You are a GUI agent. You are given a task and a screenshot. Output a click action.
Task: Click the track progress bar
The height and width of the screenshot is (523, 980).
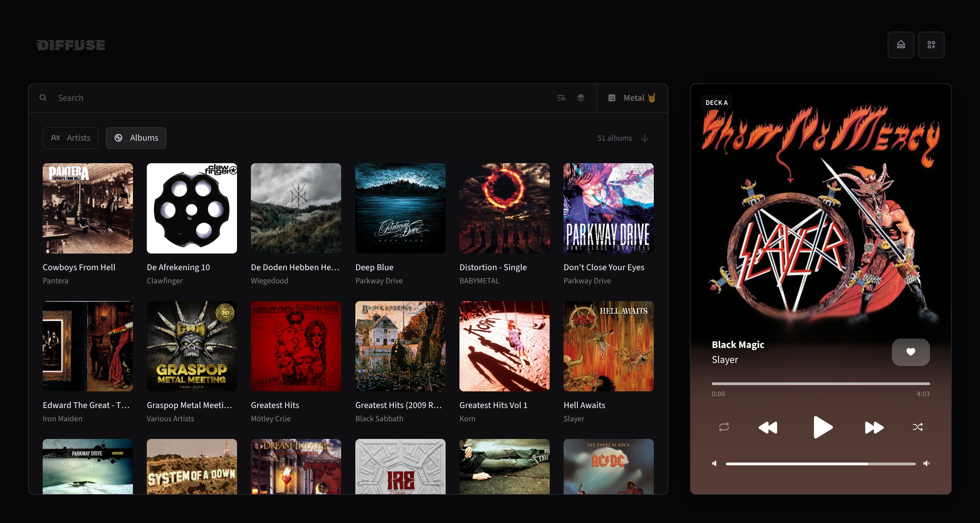click(x=821, y=384)
